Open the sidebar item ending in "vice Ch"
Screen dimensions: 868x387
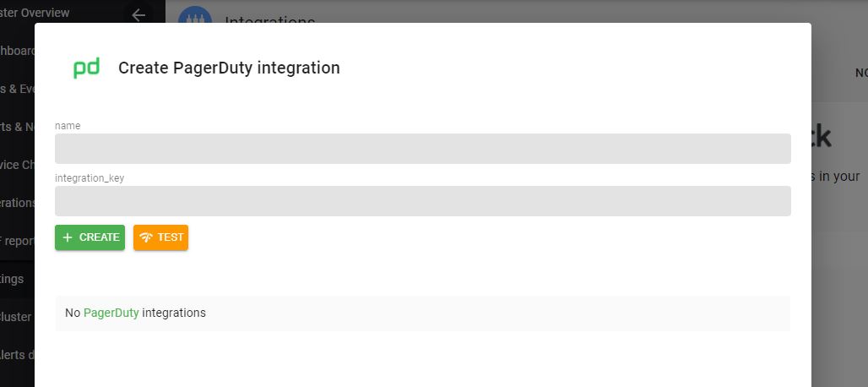point(17,165)
